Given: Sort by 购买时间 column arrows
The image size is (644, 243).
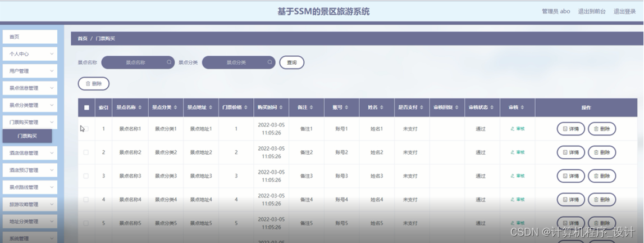Looking at the screenshot, I should (281, 108).
